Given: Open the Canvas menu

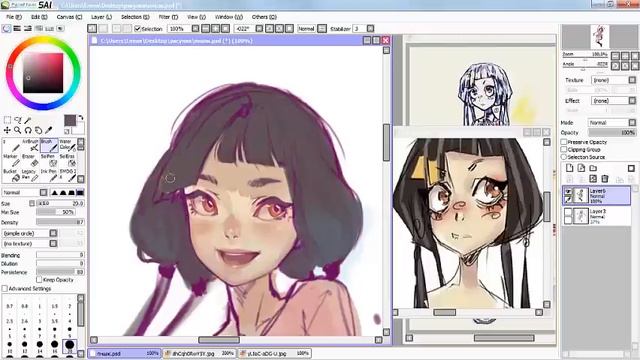Looking at the screenshot, I should [69, 17].
